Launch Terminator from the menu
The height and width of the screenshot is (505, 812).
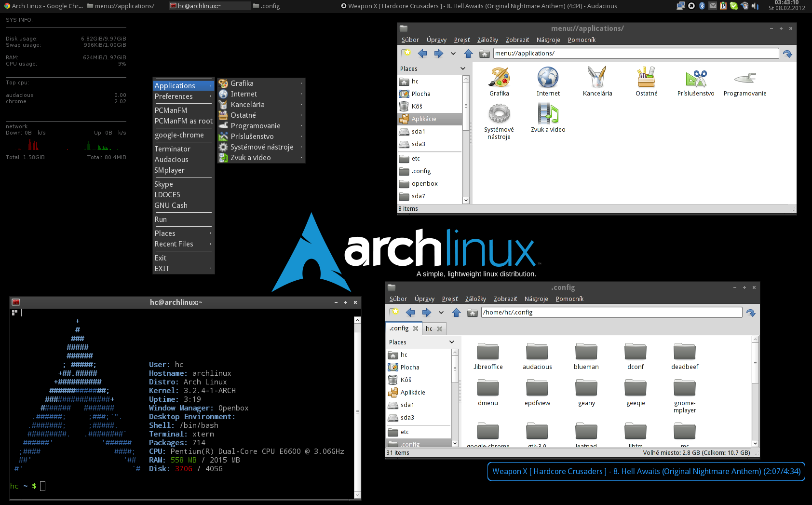click(183, 149)
